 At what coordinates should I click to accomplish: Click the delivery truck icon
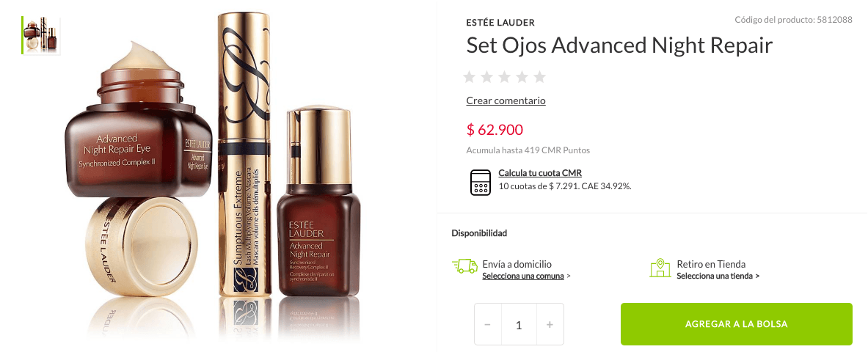click(464, 266)
